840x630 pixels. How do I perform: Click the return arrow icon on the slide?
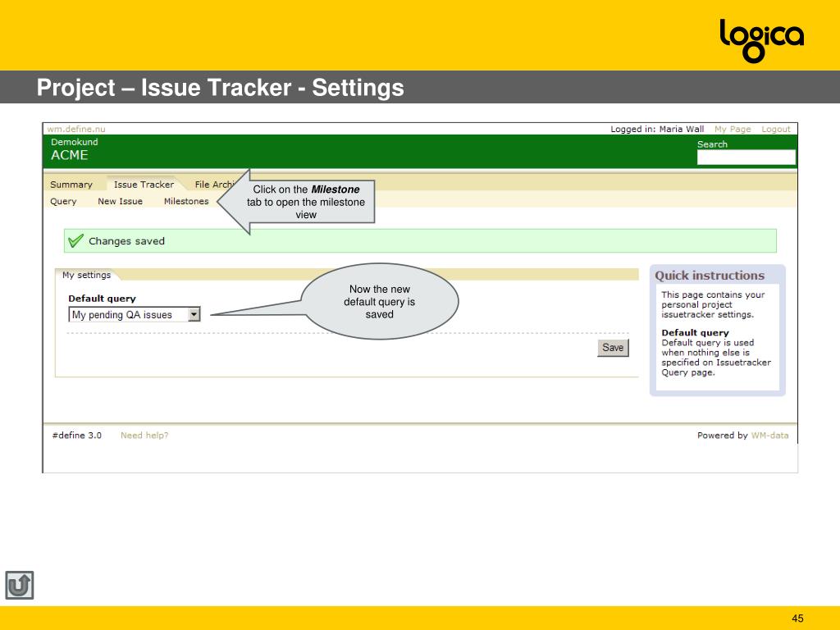(20, 585)
